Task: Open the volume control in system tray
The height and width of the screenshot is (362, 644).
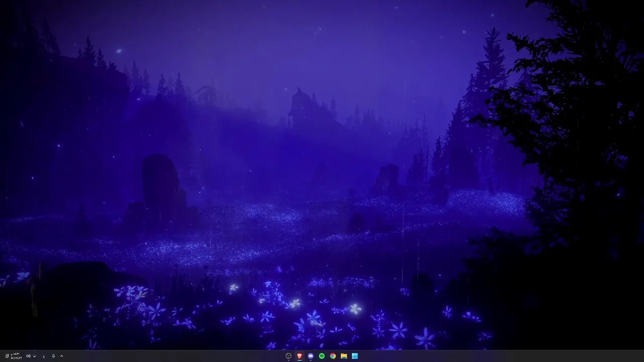Action: tap(28, 356)
